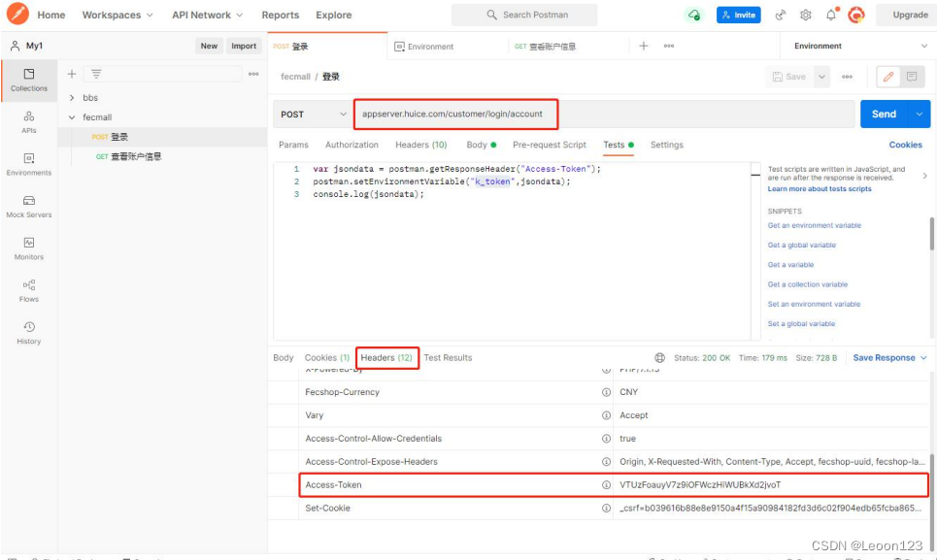Open the Collections sidebar panel
This screenshot has height=560, width=937.
29,80
